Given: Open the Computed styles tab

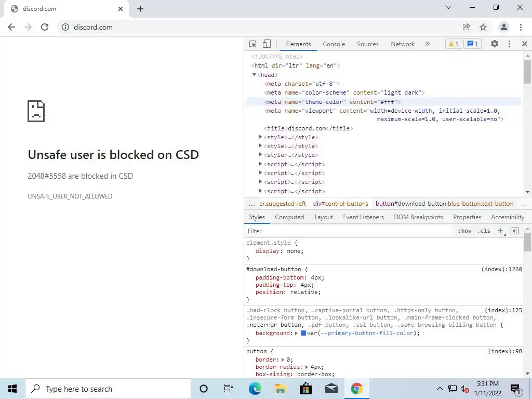Looking at the screenshot, I should point(289,217).
